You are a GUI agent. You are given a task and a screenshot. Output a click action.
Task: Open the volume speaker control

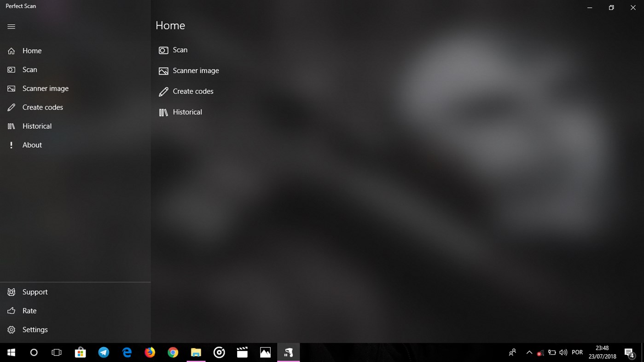(x=563, y=352)
